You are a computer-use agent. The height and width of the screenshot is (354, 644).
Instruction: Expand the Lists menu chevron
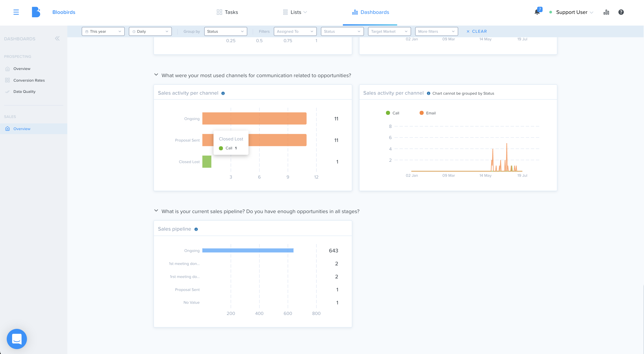click(305, 12)
